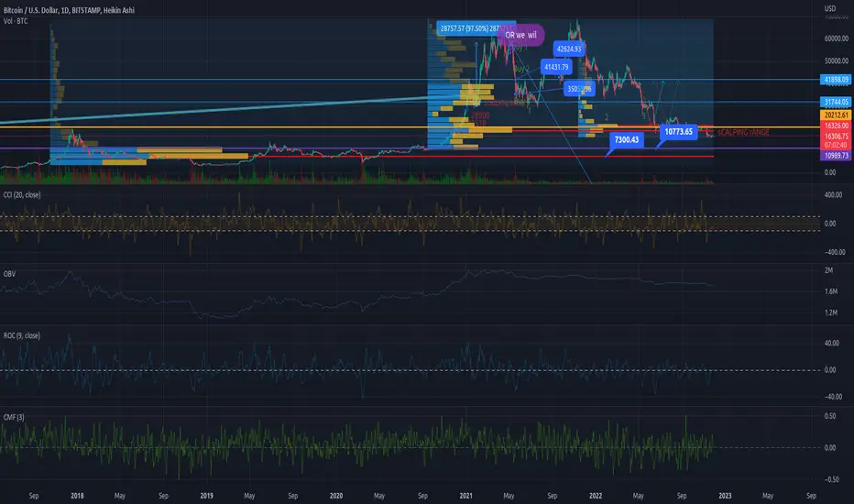854x504 pixels.
Task: Click the 42624.93 price callout
Action: click(x=569, y=49)
